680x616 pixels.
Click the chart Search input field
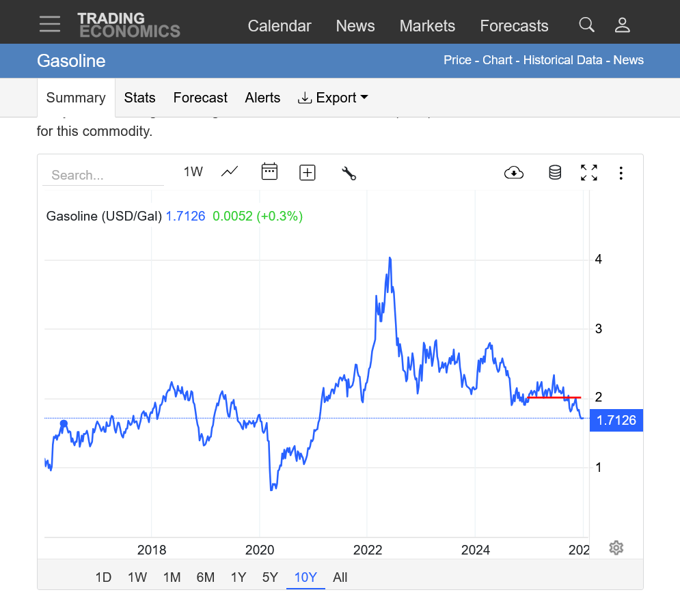(103, 175)
